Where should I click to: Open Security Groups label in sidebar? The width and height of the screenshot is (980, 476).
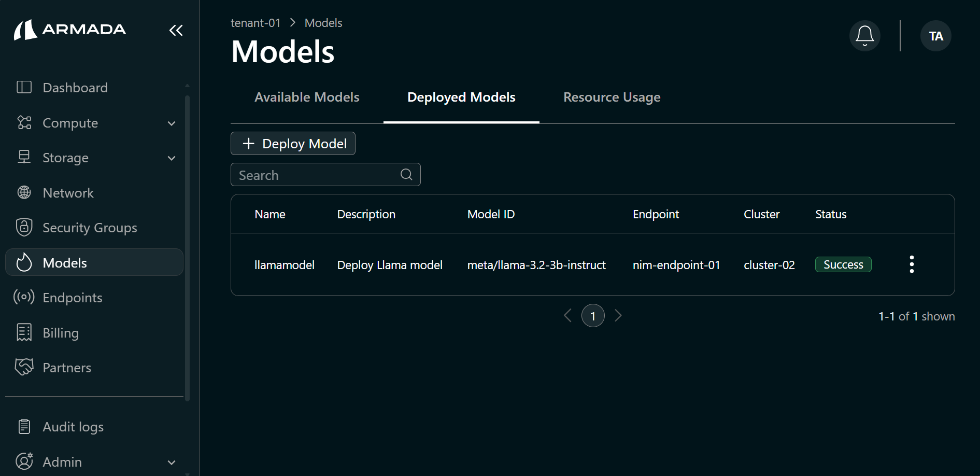click(x=90, y=228)
